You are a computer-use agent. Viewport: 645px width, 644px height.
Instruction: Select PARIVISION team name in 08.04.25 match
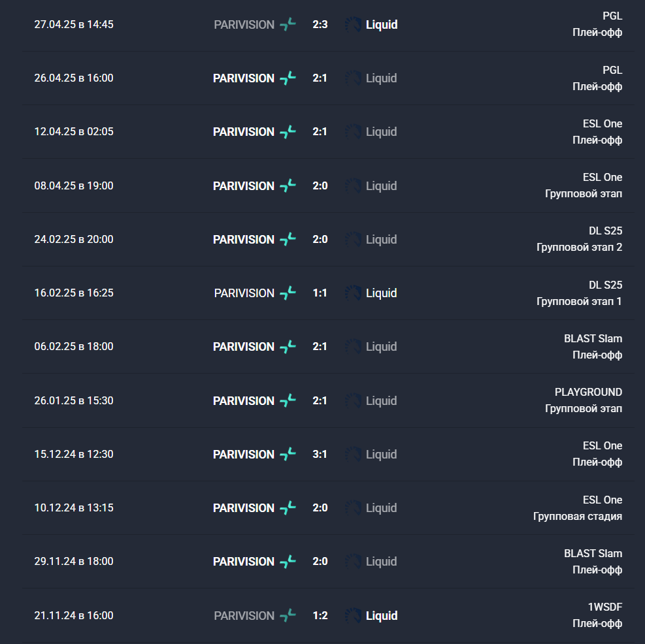pos(244,186)
